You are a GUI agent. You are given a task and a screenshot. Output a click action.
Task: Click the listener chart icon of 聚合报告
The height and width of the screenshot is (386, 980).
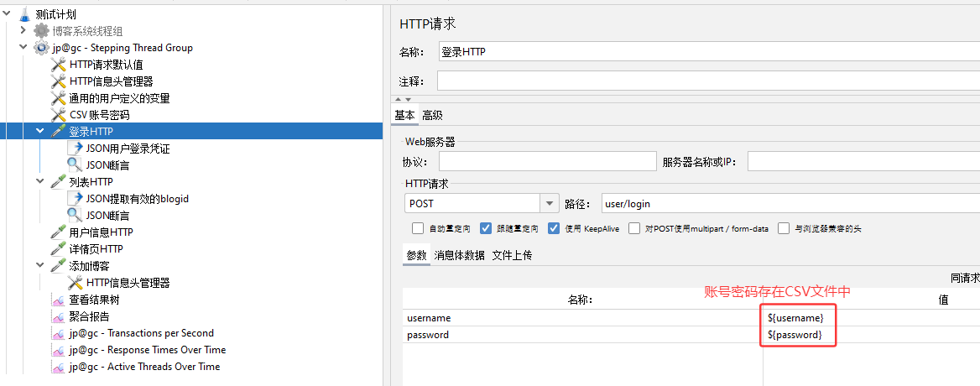click(59, 317)
